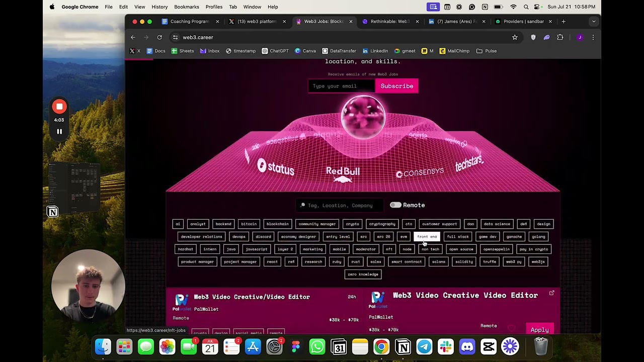Image resolution: width=644 pixels, height=362 pixels.
Task: Toggle the Remote jobs switch
Action: coord(395,205)
